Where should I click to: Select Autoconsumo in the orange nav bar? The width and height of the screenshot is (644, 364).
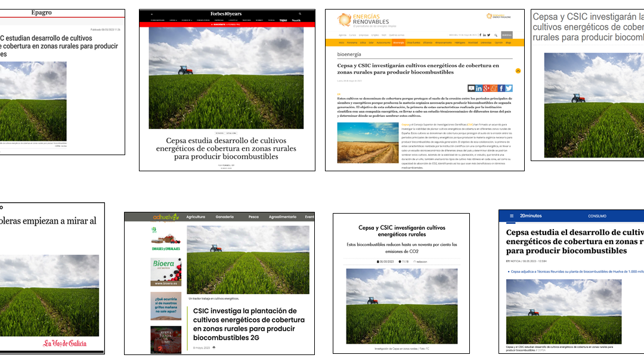(x=383, y=42)
